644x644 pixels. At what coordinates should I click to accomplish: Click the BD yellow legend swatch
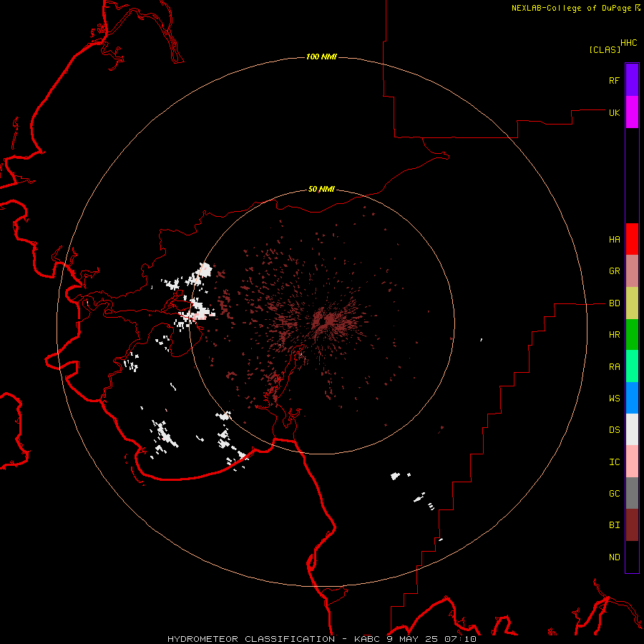(632, 303)
